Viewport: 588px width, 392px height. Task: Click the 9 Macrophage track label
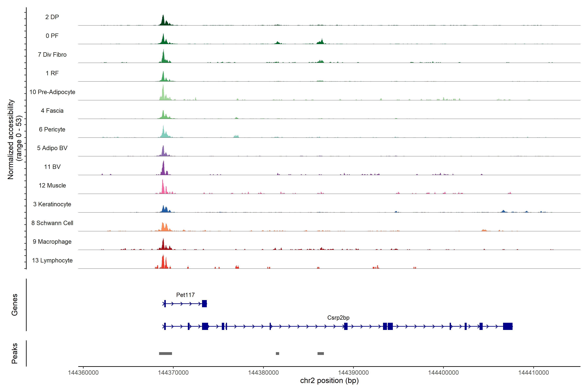pyautogui.click(x=52, y=242)
